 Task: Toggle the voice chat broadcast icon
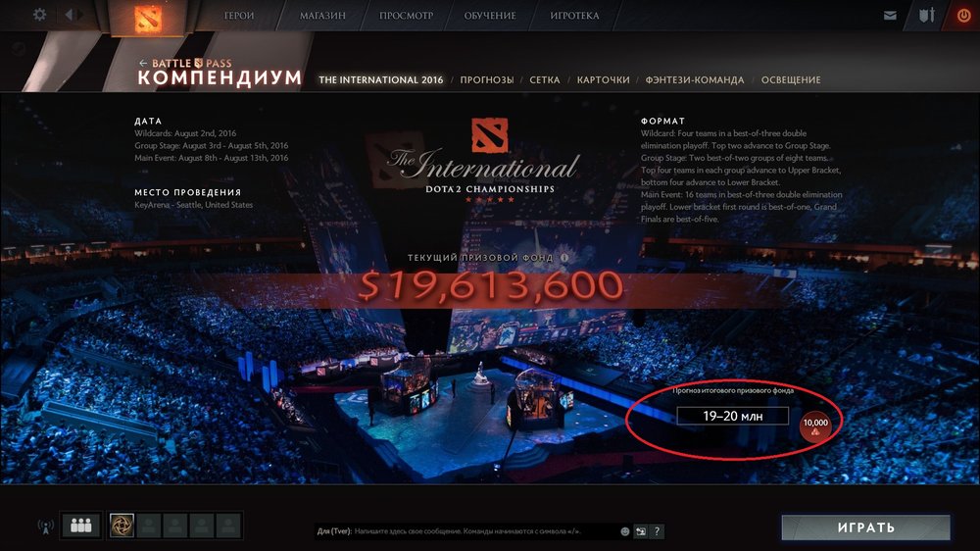[46, 526]
